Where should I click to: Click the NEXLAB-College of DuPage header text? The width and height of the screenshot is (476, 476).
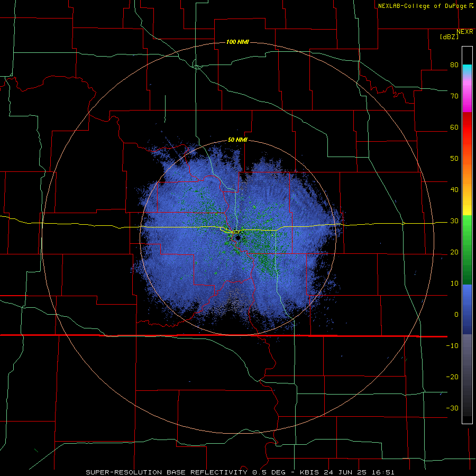423,6
